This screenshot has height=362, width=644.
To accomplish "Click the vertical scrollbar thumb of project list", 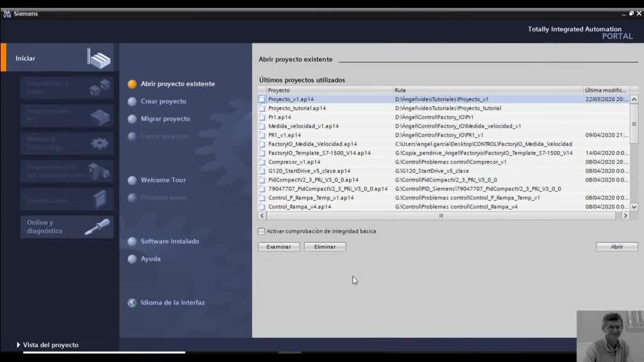I will pyautogui.click(x=634, y=124).
